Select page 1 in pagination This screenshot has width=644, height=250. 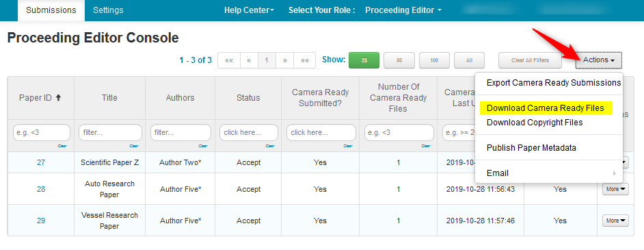click(x=267, y=60)
